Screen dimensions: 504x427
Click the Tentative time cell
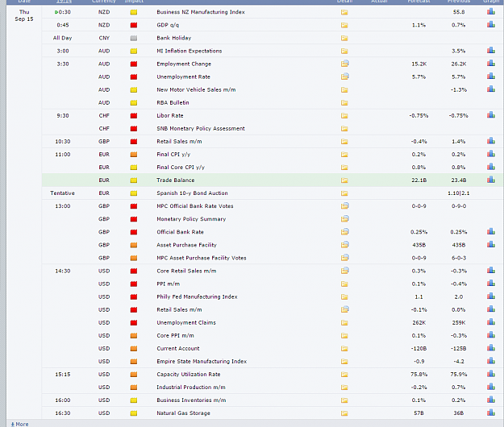(62, 193)
